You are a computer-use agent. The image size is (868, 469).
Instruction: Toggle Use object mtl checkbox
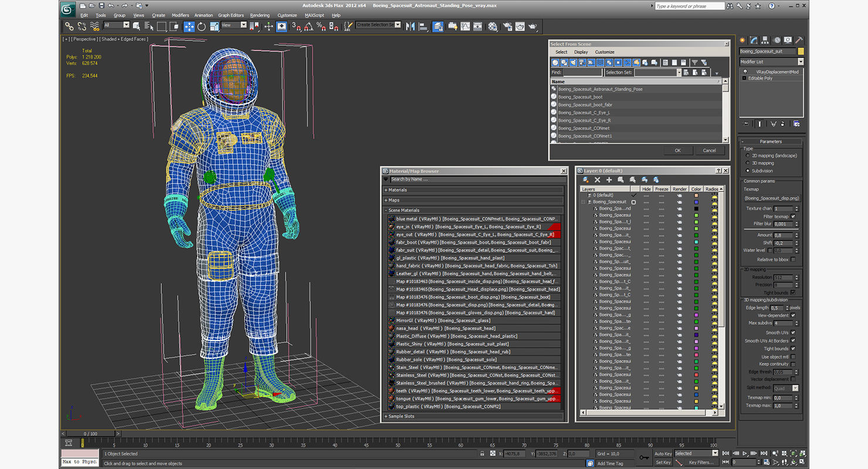[x=793, y=356]
